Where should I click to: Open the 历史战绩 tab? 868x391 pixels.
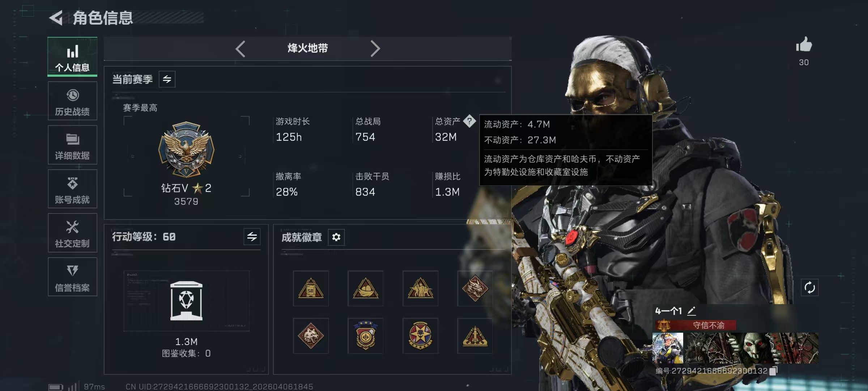(72, 101)
